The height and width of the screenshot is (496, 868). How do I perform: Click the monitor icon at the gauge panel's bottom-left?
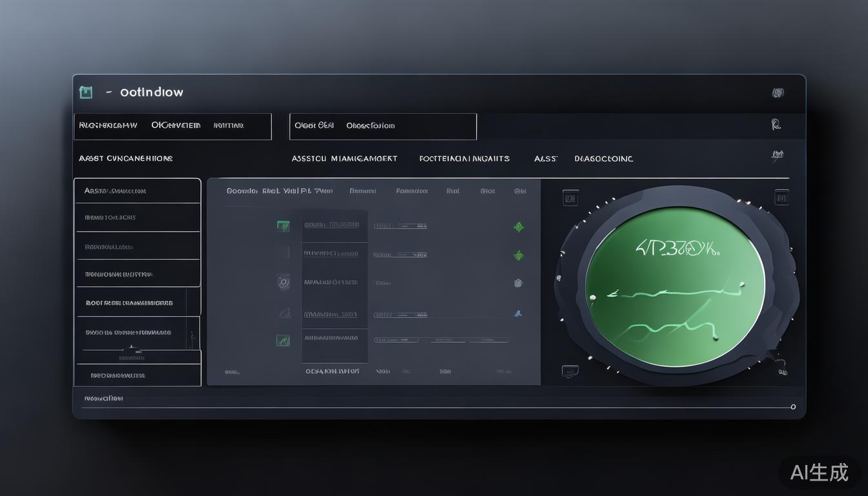[x=570, y=371]
